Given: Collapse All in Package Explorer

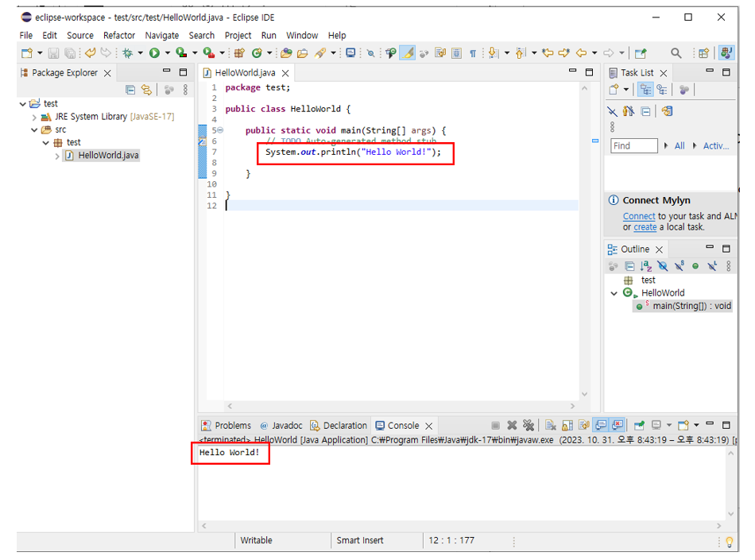Looking at the screenshot, I should point(130,90).
